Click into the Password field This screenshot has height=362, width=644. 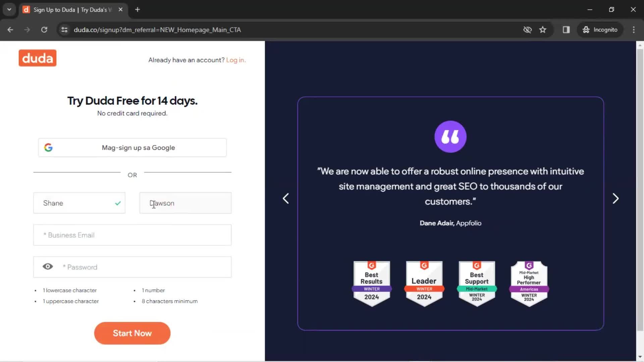pos(132,267)
